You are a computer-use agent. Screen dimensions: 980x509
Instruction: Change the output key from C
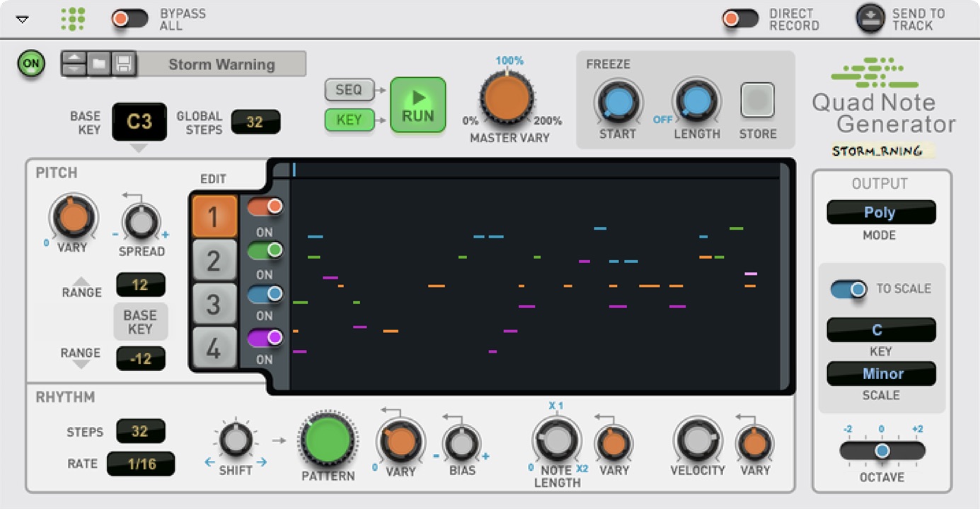(880, 329)
